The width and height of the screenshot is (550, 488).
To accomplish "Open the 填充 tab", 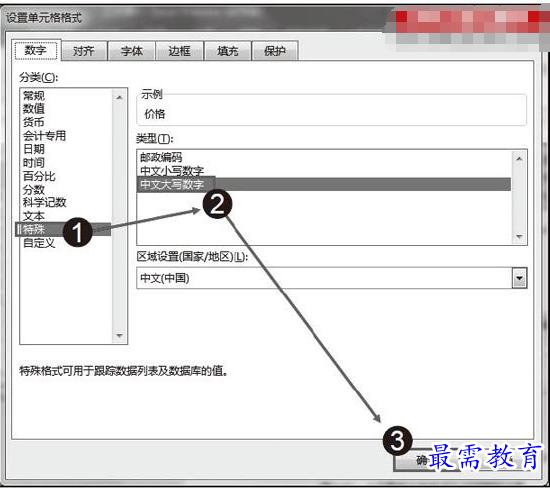I will pyautogui.click(x=227, y=51).
